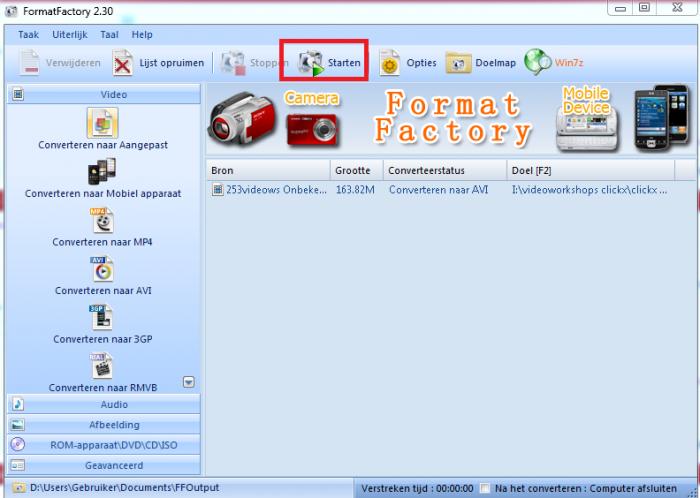This screenshot has height=498, width=700.
Task: Expand the Audio section
Action: [104, 404]
